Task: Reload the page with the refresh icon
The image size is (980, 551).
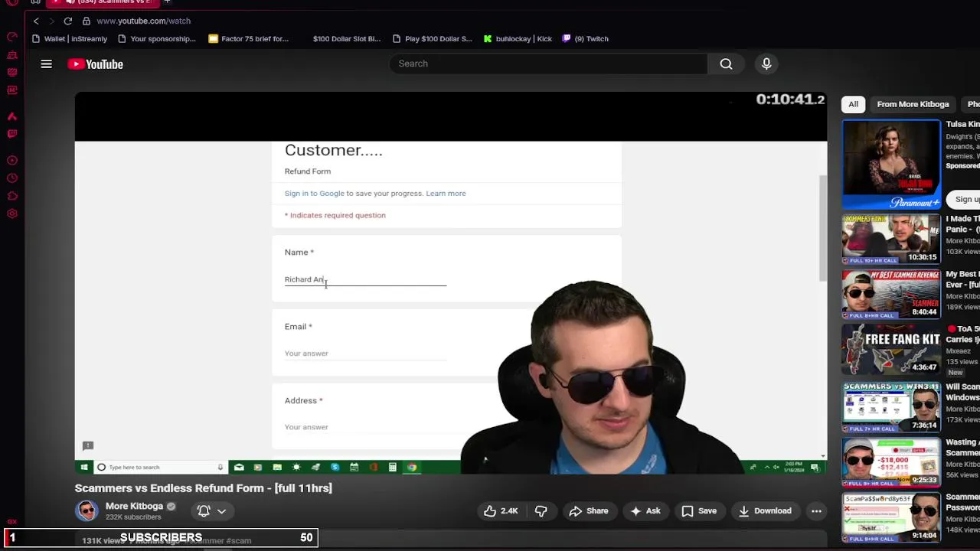Action: pos(67,21)
